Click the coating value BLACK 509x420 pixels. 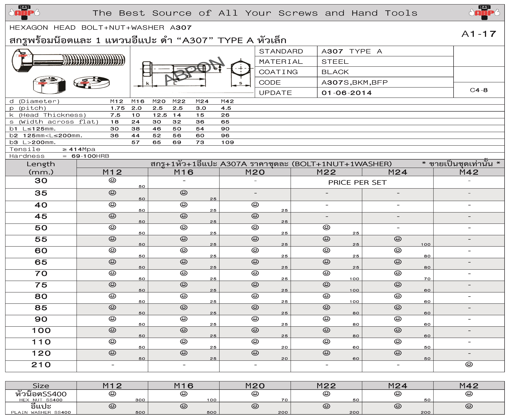pos(335,72)
